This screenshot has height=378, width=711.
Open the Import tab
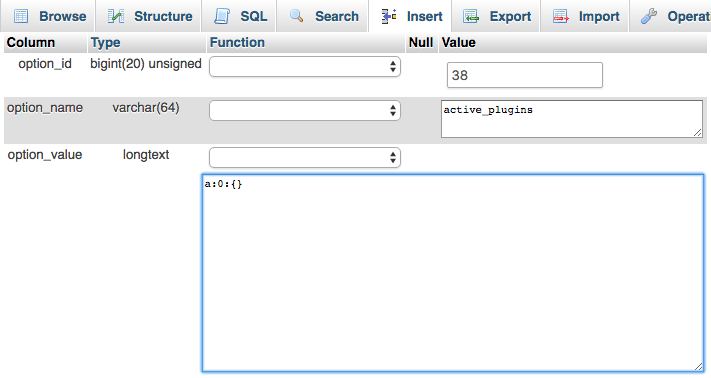coord(584,16)
